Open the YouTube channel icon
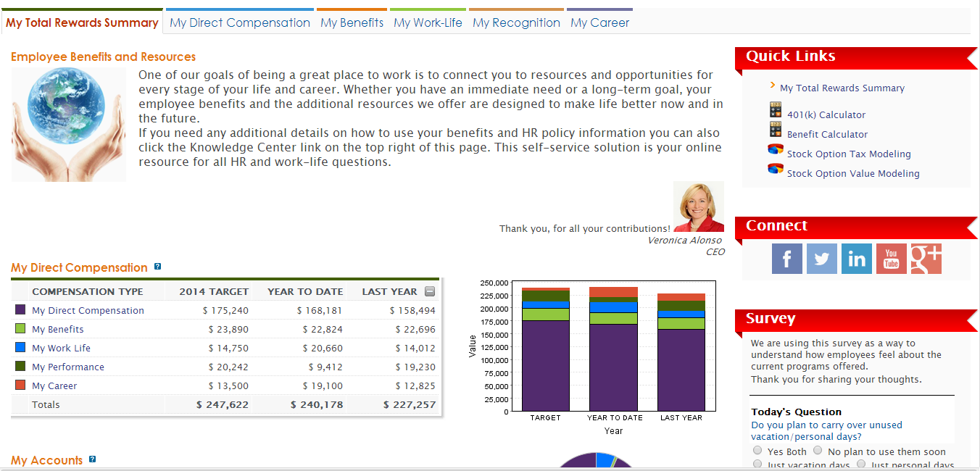 pos(891,258)
